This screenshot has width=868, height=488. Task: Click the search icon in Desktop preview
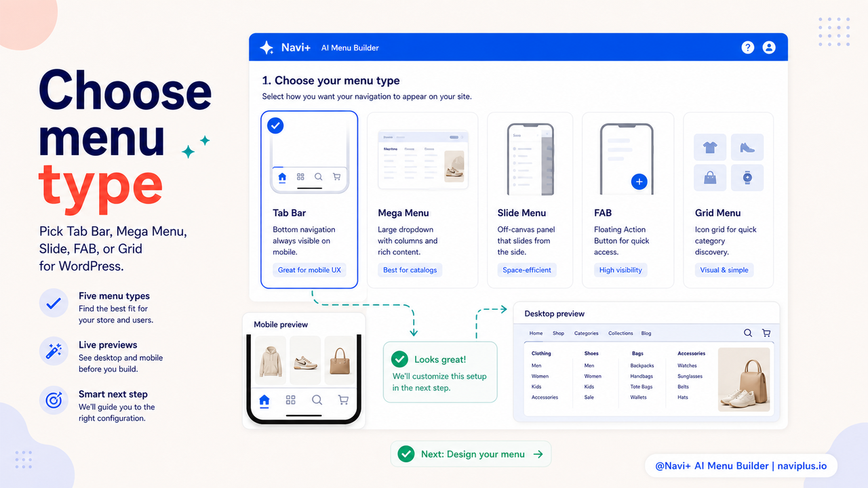point(748,333)
